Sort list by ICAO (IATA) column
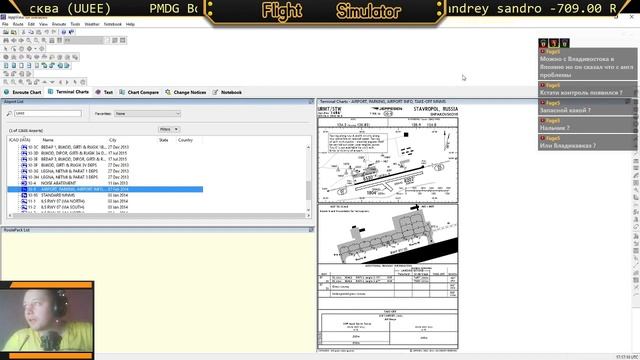The image size is (640, 360). pyautogui.click(x=19, y=140)
